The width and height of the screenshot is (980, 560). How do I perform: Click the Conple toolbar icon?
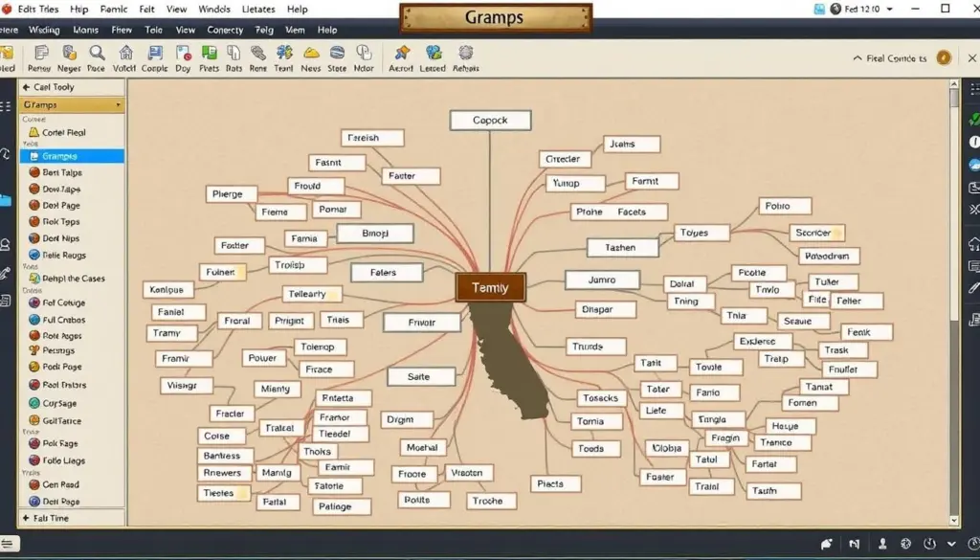[x=154, y=53]
